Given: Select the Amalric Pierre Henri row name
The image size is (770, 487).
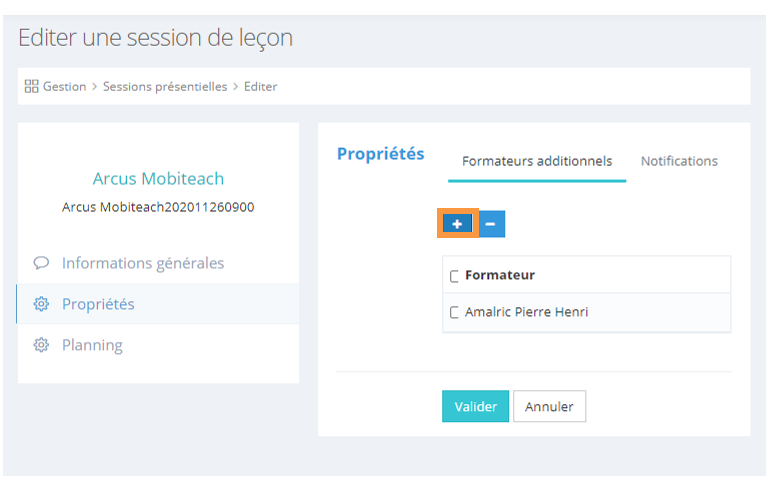Looking at the screenshot, I should coord(526,312).
